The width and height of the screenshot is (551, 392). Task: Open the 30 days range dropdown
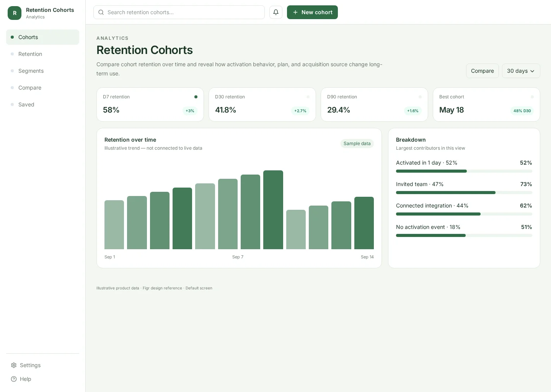pyautogui.click(x=521, y=71)
